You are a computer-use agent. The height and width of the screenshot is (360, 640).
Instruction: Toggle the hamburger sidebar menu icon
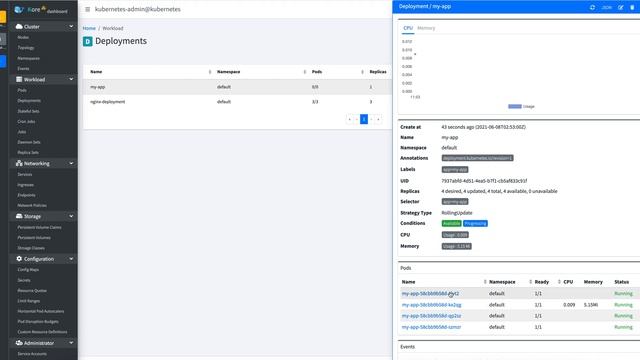[87, 9]
